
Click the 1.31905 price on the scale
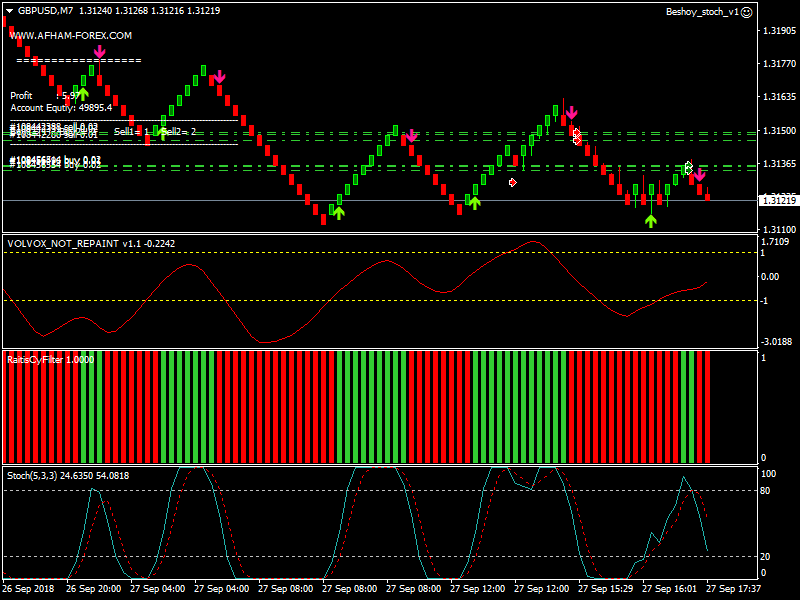(778, 31)
